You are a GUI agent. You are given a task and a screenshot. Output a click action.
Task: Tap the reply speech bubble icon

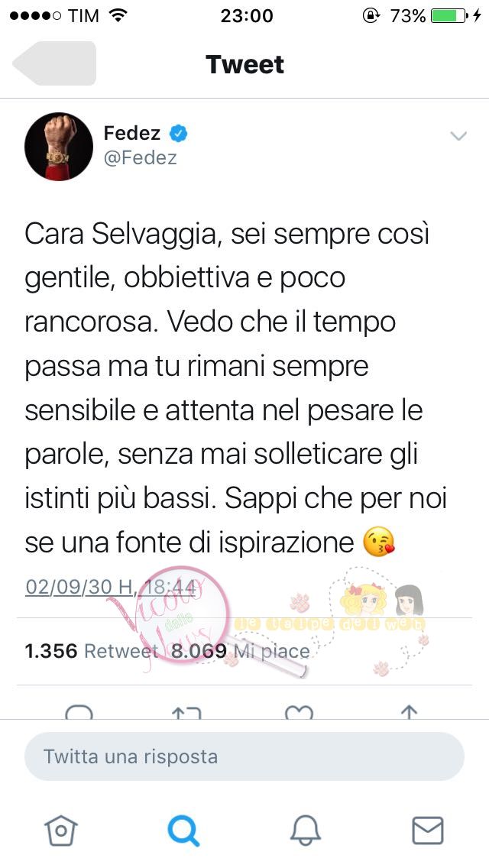click(x=79, y=712)
